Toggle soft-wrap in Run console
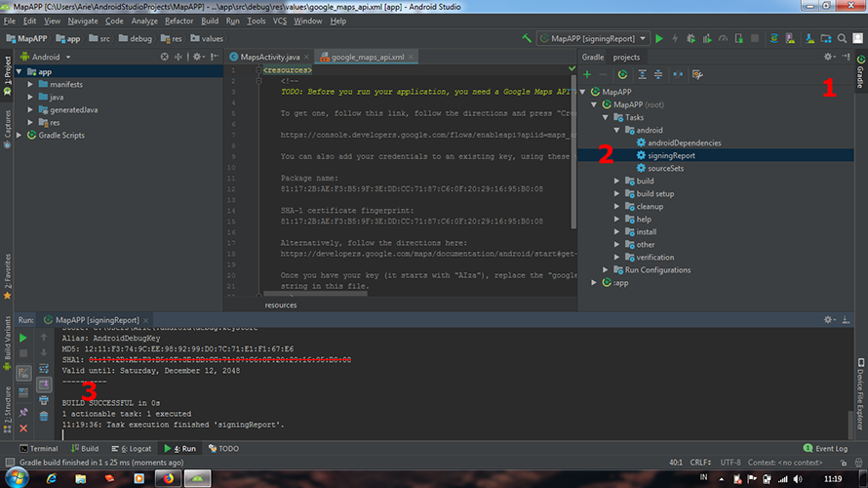The width and height of the screenshot is (868, 488). coord(44,368)
